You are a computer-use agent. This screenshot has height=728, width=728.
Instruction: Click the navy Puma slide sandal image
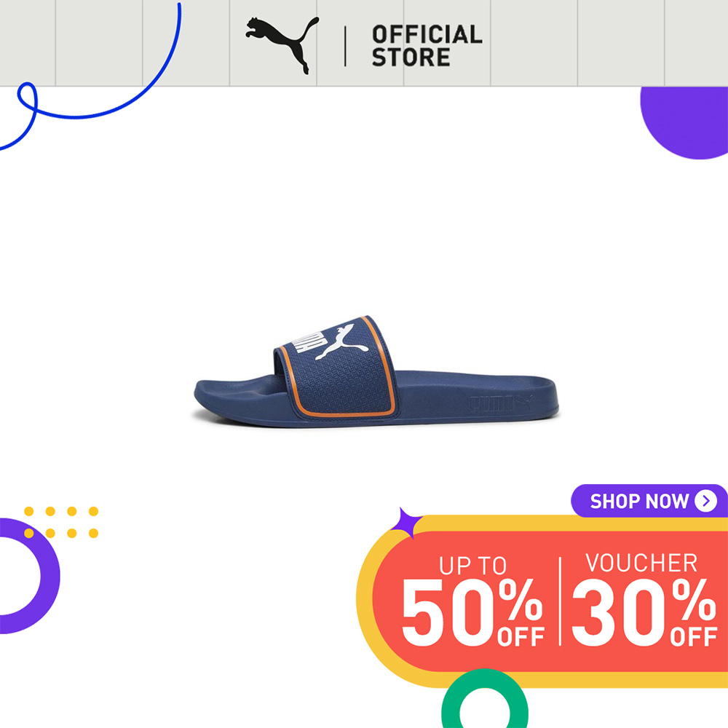click(376, 371)
